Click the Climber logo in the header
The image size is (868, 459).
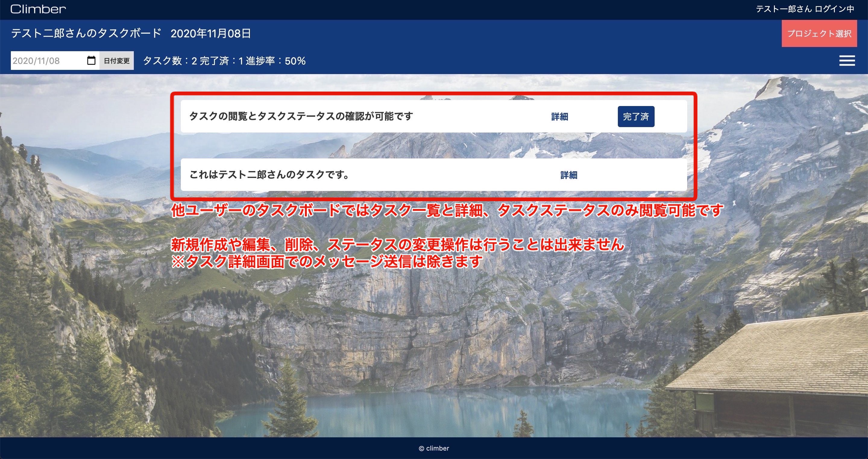pyautogui.click(x=38, y=9)
